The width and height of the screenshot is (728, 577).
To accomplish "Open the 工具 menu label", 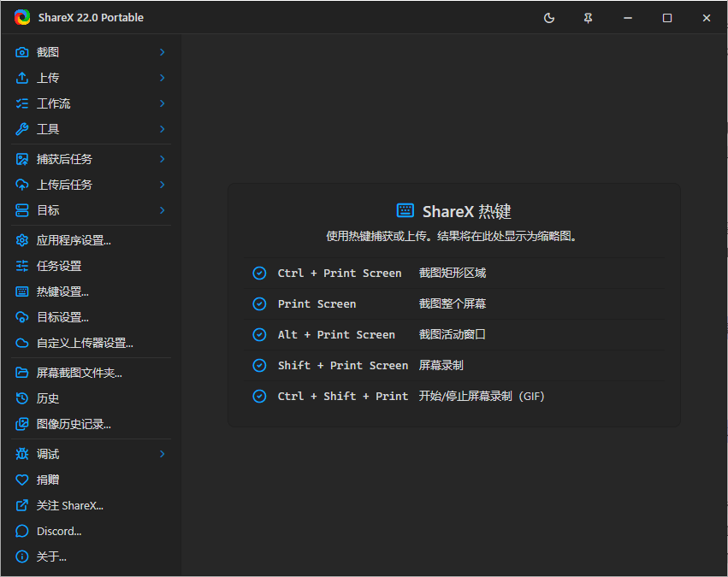I will coord(48,129).
